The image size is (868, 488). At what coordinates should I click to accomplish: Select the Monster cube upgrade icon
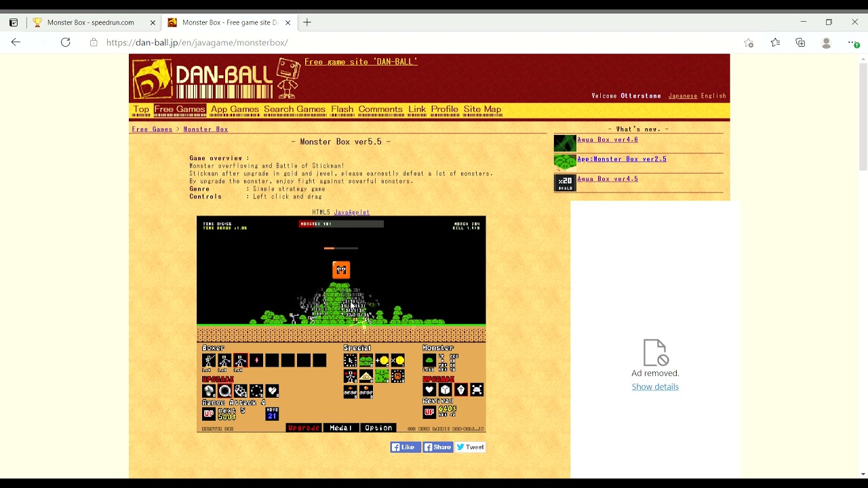446,390
